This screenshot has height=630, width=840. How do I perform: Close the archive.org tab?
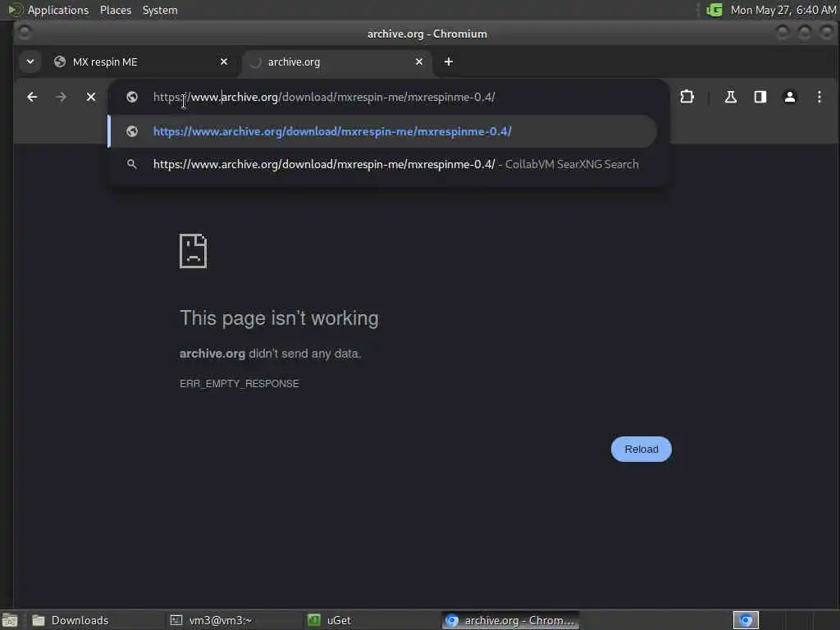click(x=419, y=62)
